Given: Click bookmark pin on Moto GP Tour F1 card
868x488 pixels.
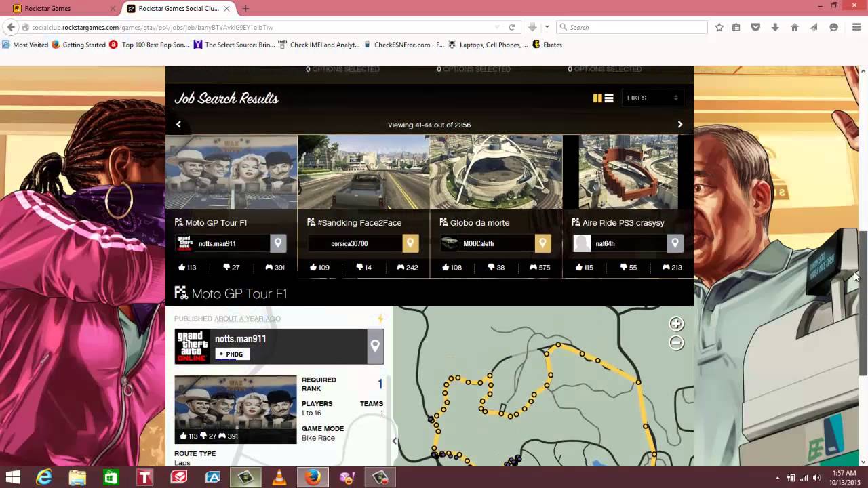Looking at the screenshot, I should (x=278, y=243).
